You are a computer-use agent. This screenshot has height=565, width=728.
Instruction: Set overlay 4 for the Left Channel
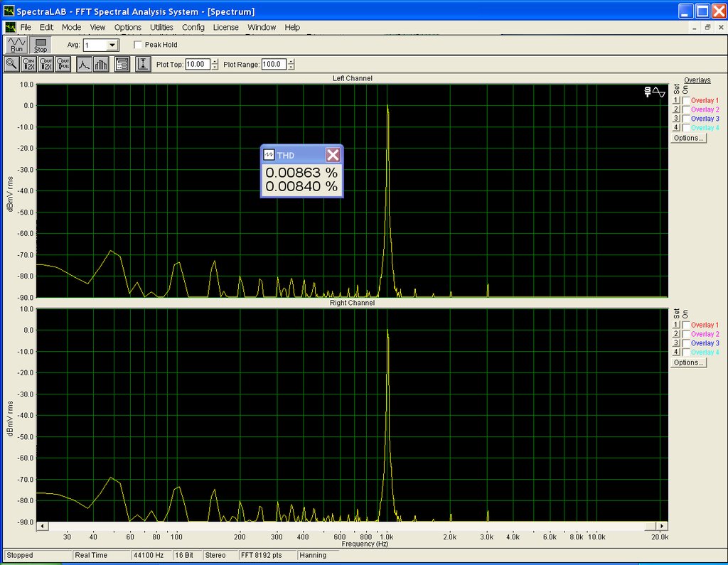tap(676, 128)
